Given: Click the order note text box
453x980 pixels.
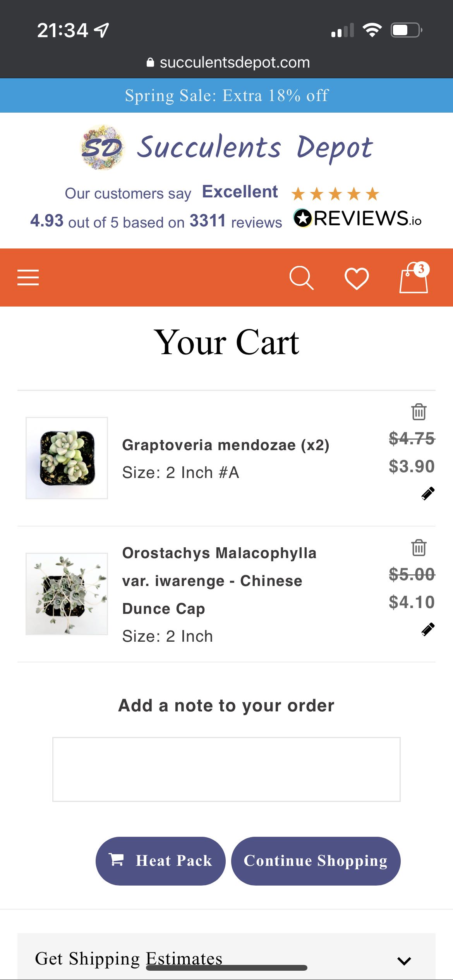Looking at the screenshot, I should click(x=226, y=769).
